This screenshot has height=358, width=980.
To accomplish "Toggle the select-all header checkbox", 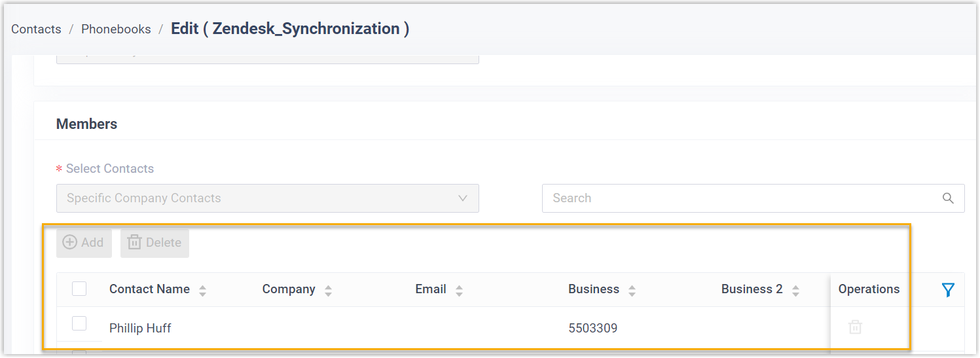I will 79,289.
